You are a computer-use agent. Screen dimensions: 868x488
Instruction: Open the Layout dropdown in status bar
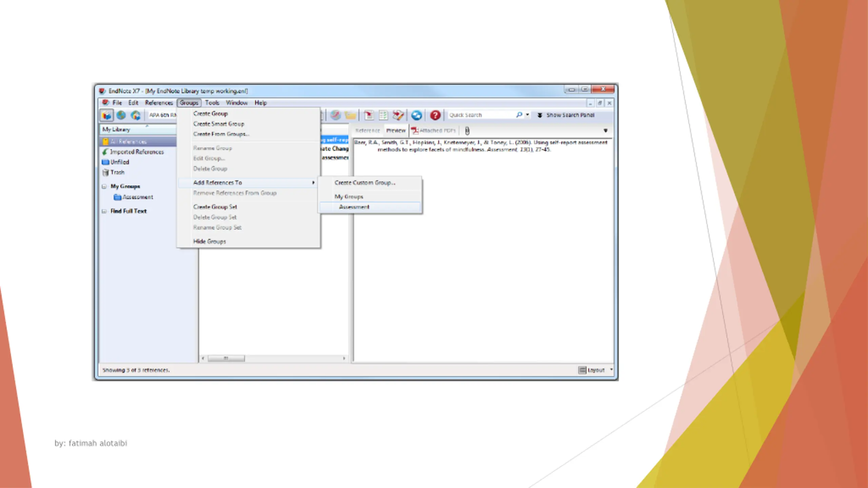(x=595, y=370)
